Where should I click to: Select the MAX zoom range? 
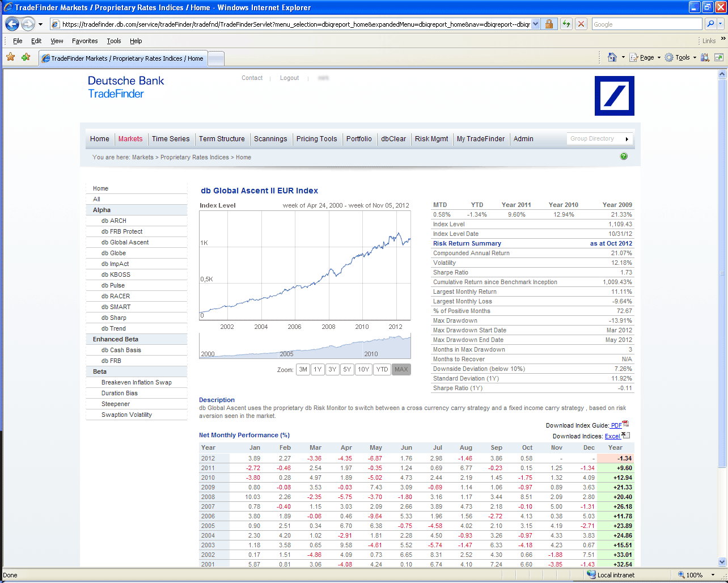pyautogui.click(x=401, y=369)
